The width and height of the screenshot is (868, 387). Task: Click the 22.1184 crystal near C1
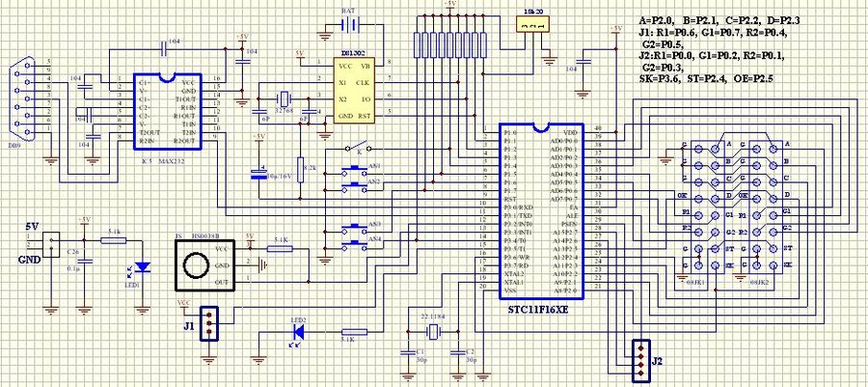coord(434,331)
